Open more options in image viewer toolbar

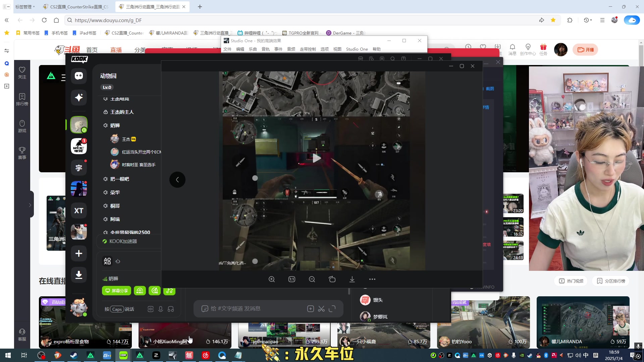click(372, 279)
